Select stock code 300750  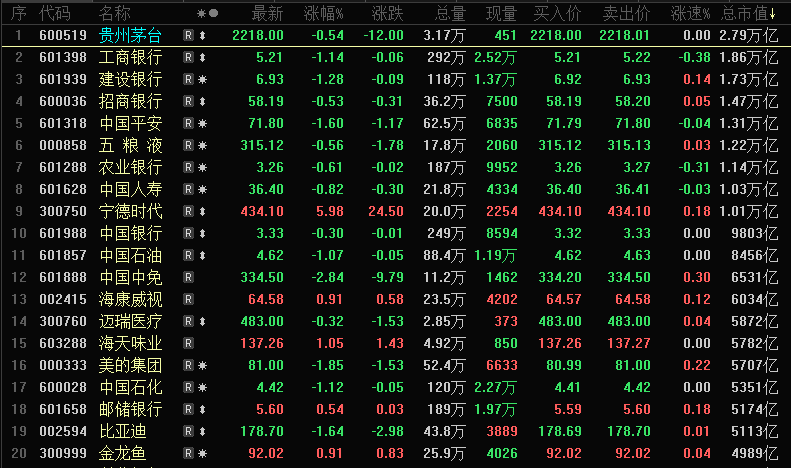click(x=63, y=211)
